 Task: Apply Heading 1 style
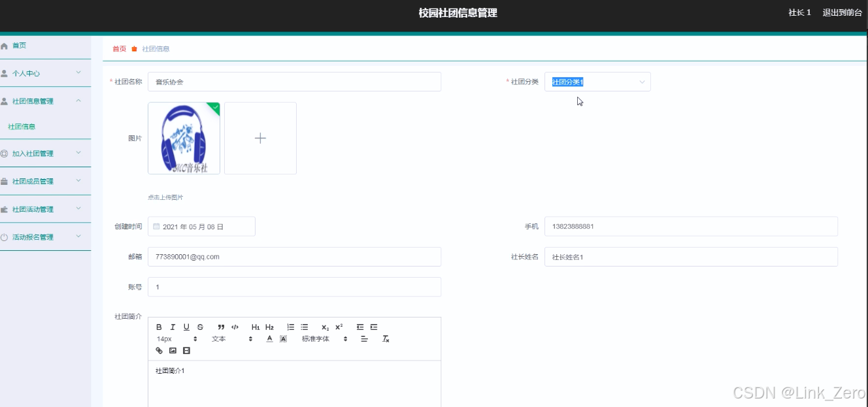click(256, 327)
